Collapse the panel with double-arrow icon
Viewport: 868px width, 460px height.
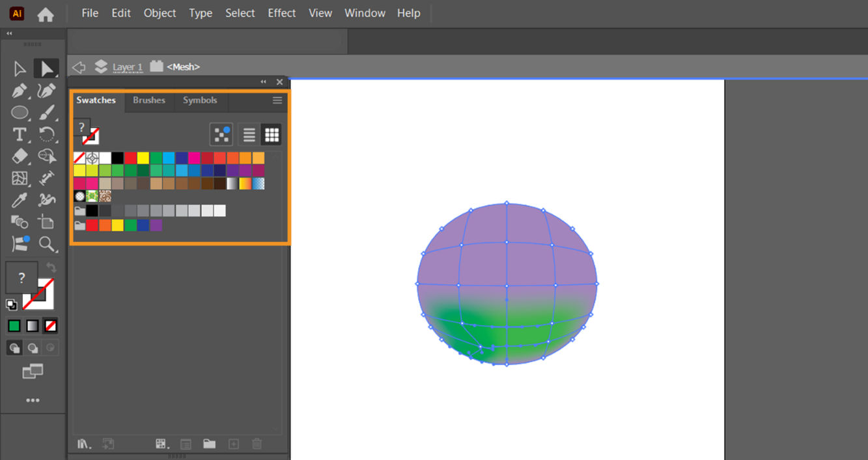click(264, 82)
